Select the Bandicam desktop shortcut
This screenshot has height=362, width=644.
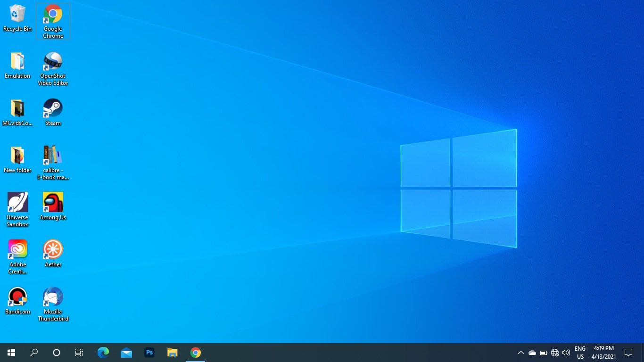17,301
